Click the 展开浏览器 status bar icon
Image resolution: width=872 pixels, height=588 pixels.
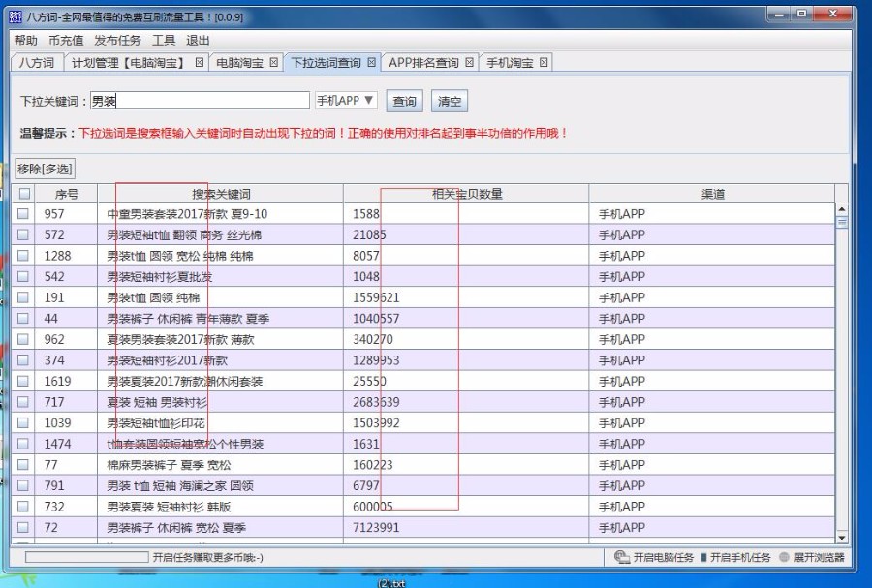pos(784,557)
